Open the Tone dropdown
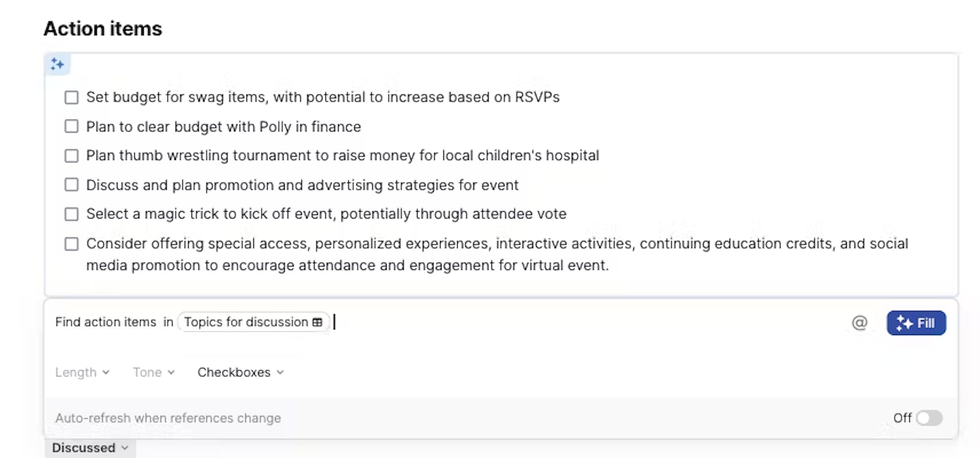 [x=153, y=372]
